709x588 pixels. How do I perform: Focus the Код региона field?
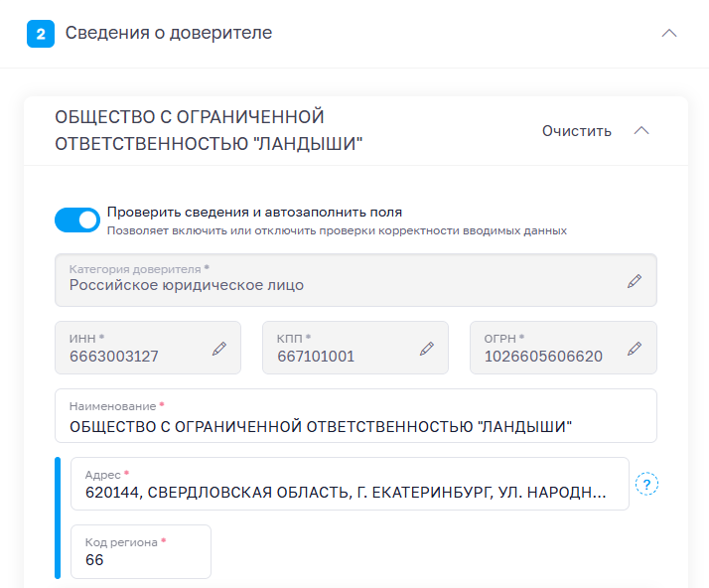pyautogui.click(x=141, y=551)
